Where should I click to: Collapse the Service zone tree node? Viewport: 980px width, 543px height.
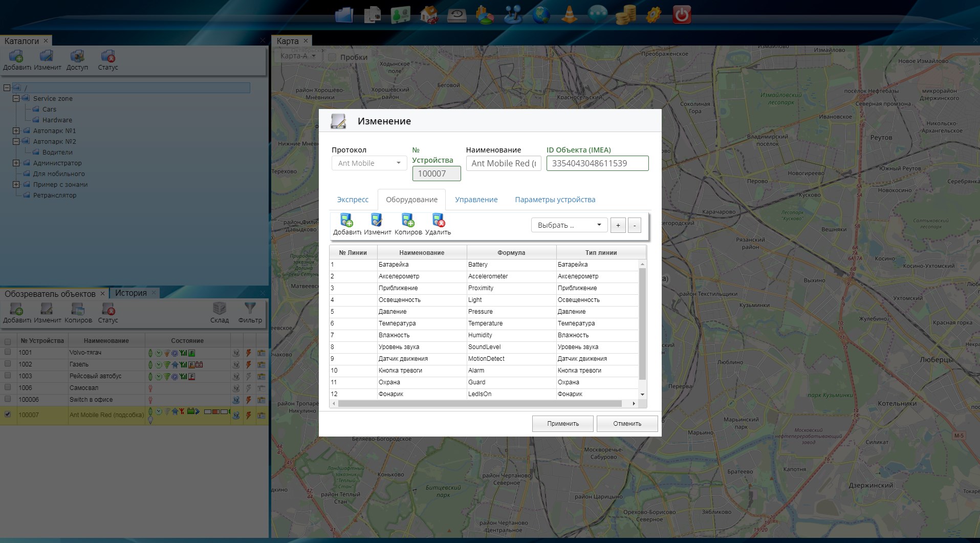tap(16, 99)
